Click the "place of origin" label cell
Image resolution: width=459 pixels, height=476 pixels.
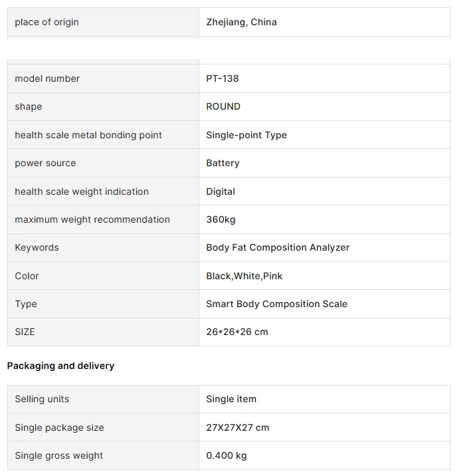tap(46, 22)
